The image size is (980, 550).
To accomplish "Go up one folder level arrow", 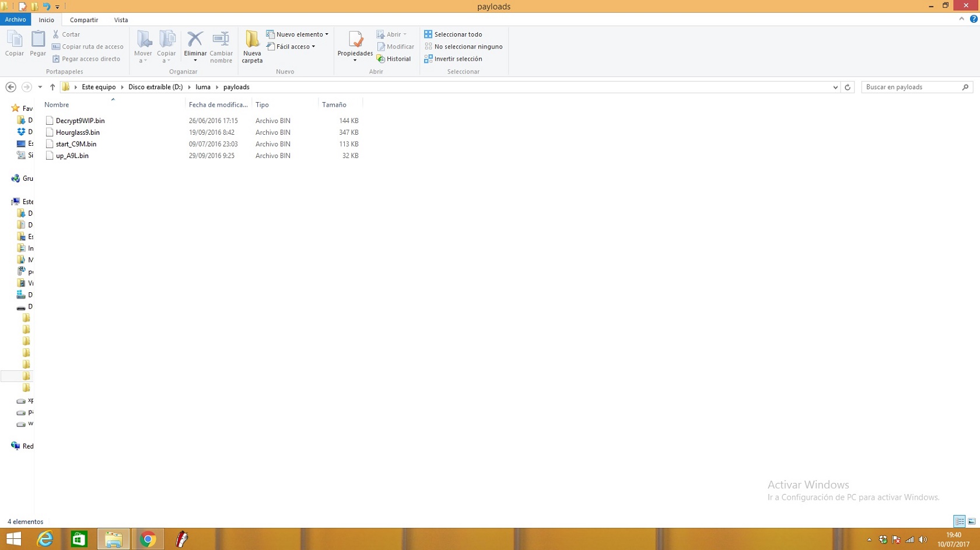I will tap(52, 87).
